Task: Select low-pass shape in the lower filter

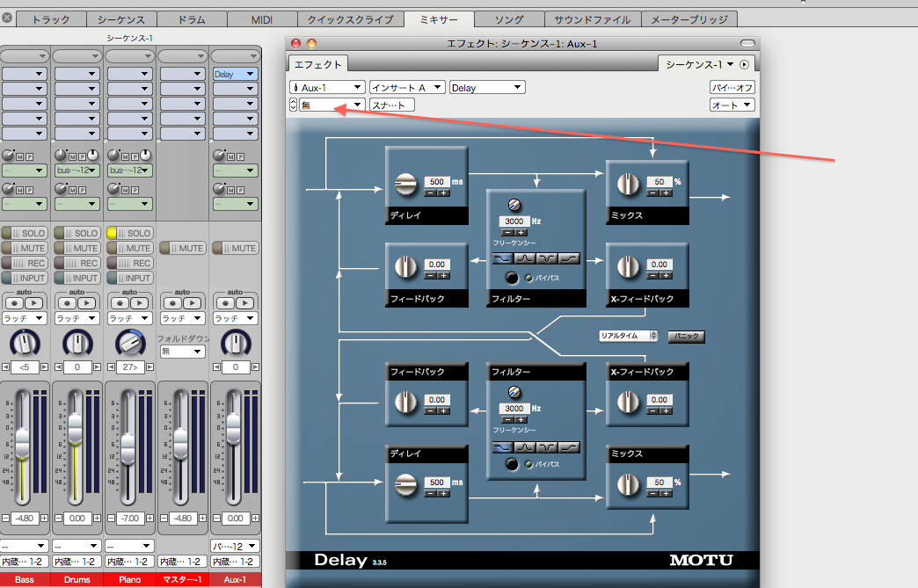Action: point(503,447)
